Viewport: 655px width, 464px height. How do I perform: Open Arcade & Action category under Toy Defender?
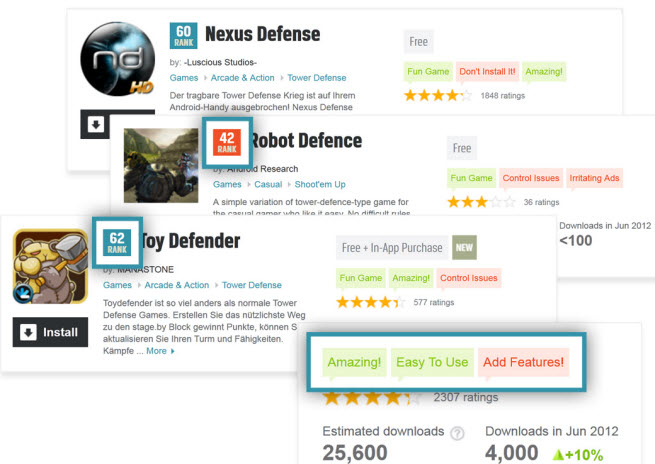177,285
